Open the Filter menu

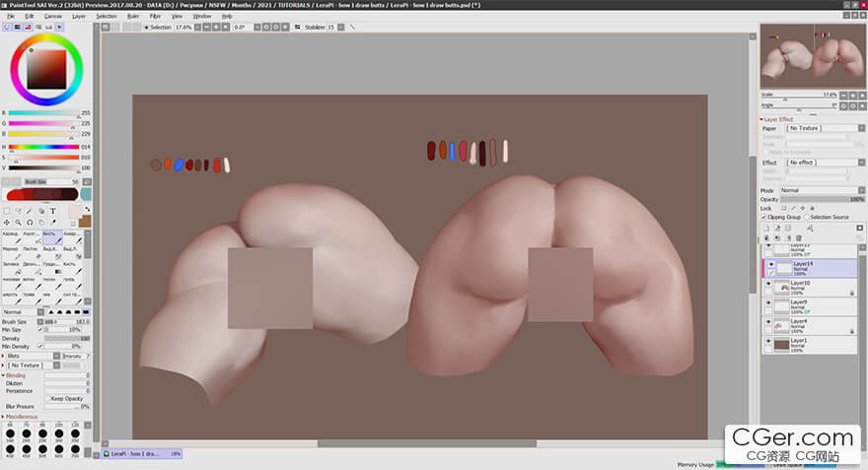point(155,16)
